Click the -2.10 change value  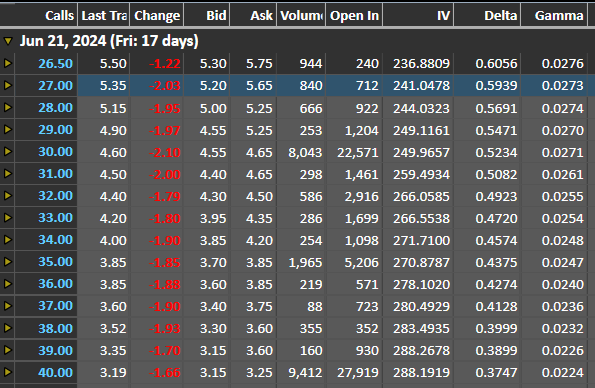(165, 153)
